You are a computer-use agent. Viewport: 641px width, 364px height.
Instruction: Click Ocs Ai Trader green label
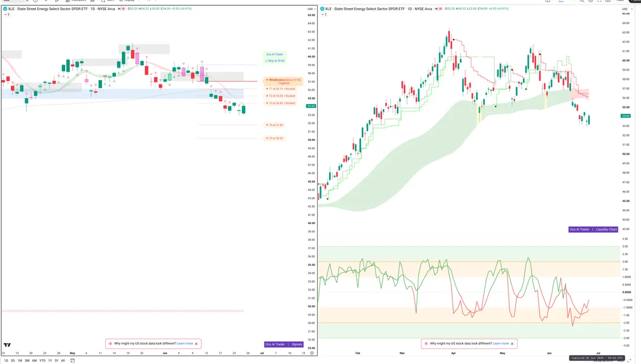pos(275,54)
